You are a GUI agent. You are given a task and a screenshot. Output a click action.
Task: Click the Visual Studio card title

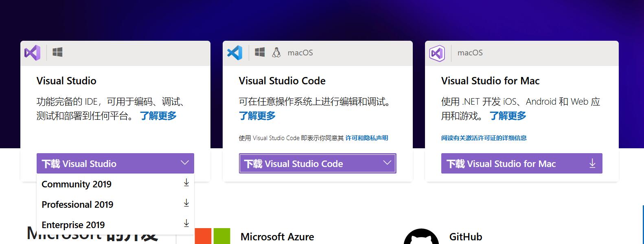coord(66,81)
